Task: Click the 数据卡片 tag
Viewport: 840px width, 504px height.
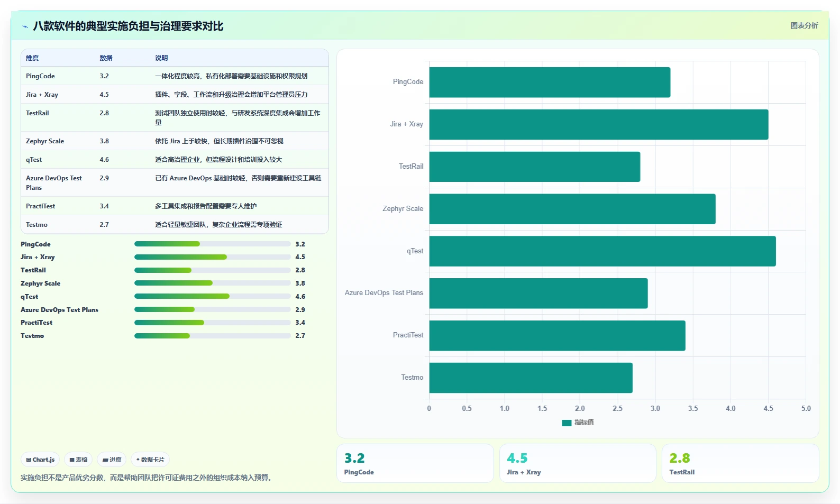Action: (x=150, y=460)
